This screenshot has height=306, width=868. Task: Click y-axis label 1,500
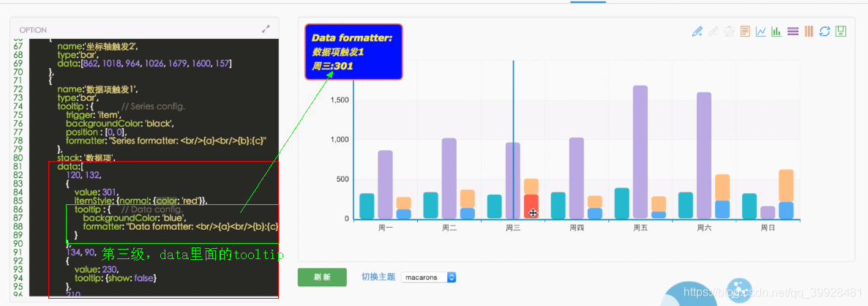tap(340, 100)
